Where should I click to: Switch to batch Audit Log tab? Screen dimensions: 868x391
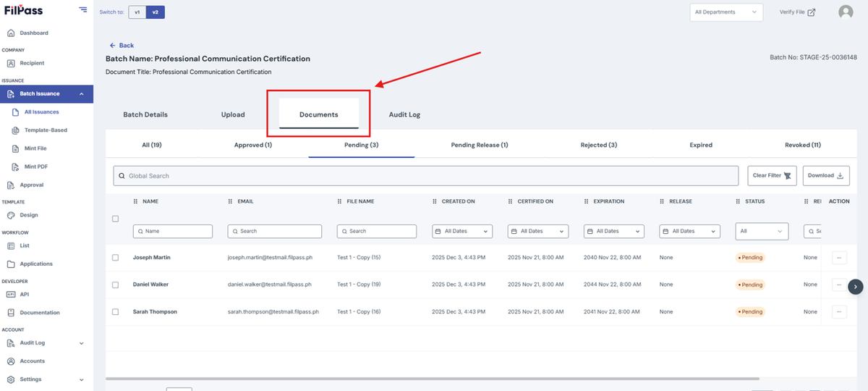(404, 114)
